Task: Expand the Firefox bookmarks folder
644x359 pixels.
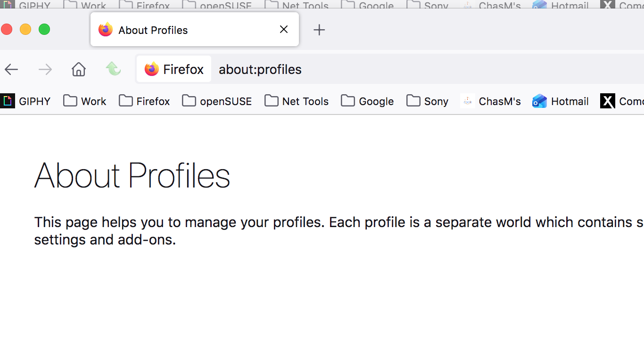Action: click(144, 101)
